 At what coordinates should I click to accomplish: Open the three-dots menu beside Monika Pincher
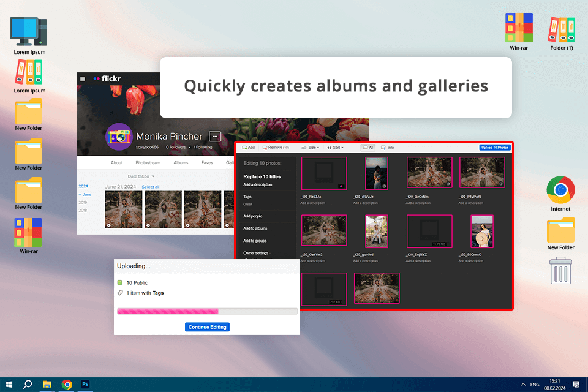[x=215, y=137]
